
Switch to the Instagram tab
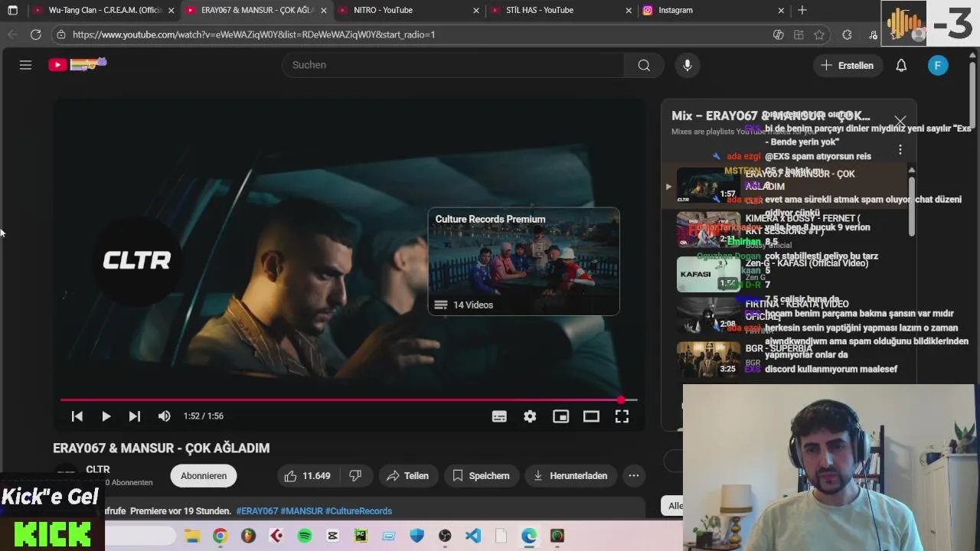click(714, 10)
